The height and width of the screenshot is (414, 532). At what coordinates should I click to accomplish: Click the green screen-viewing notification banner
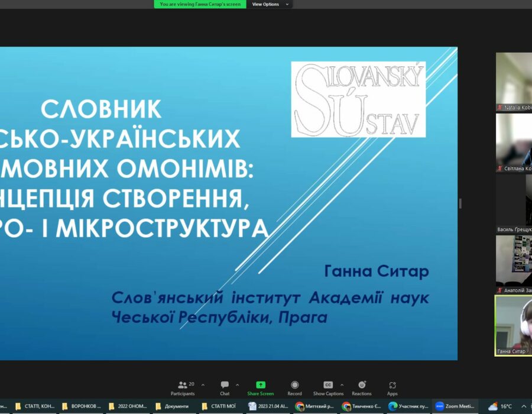pyautogui.click(x=200, y=4)
